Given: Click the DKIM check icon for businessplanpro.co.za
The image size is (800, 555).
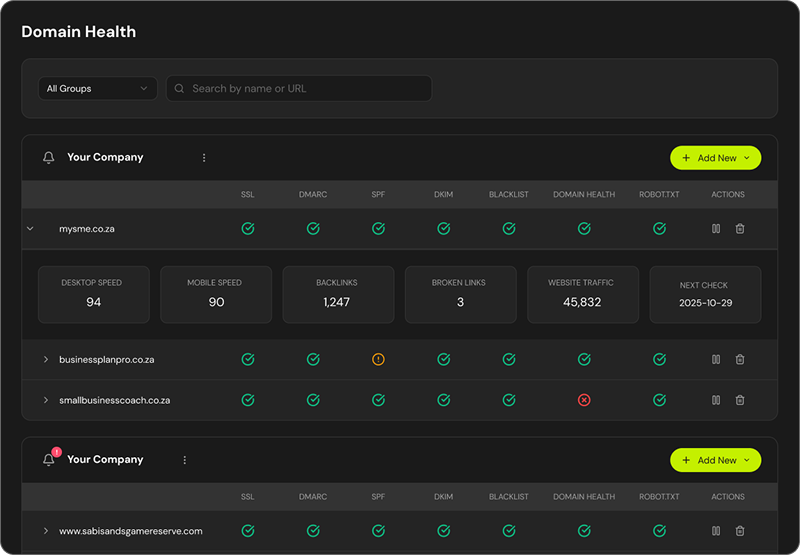Looking at the screenshot, I should 444,360.
